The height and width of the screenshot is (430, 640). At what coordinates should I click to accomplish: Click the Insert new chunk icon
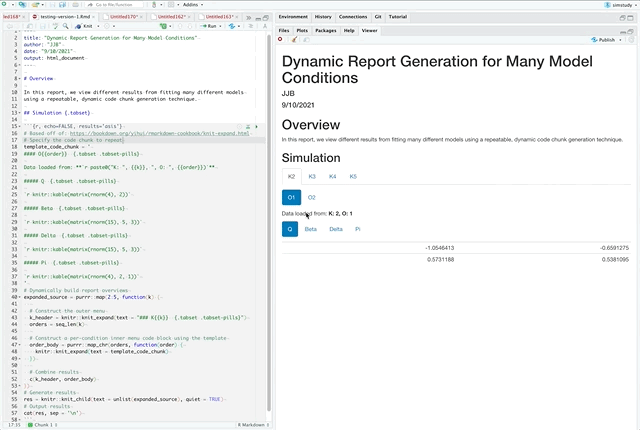click(x=163, y=26)
